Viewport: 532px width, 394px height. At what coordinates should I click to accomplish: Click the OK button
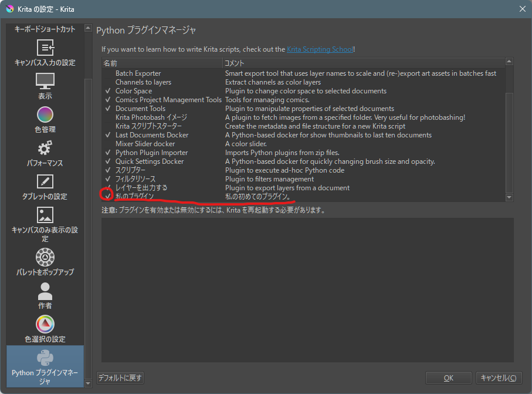point(449,378)
